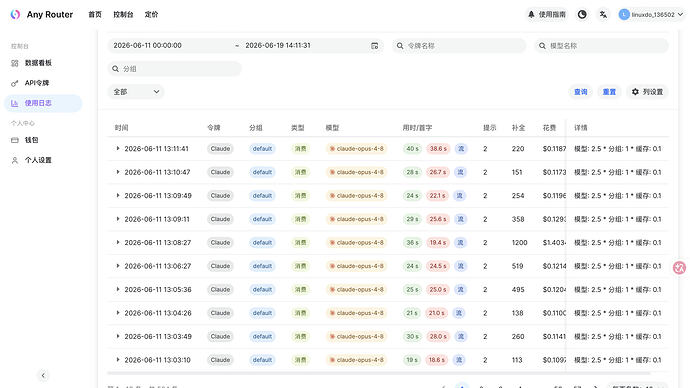Viewport: 690px width, 388px height.
Task: Expand the 2026-06-11 13:10:47 log row
Action: point(118,172)
